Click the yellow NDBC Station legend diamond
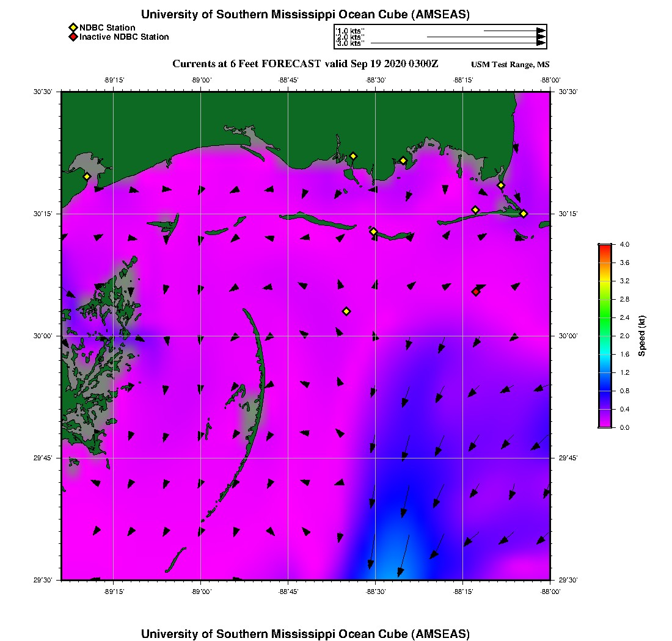The width and height of the screenshot is (672, 641). [x=73, y=27]
